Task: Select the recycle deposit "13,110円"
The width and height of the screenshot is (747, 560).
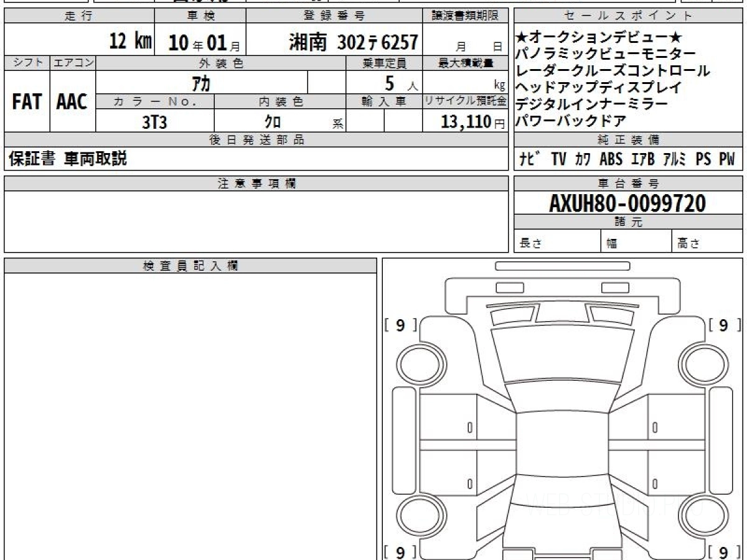Action: click(x=472, y=121)
